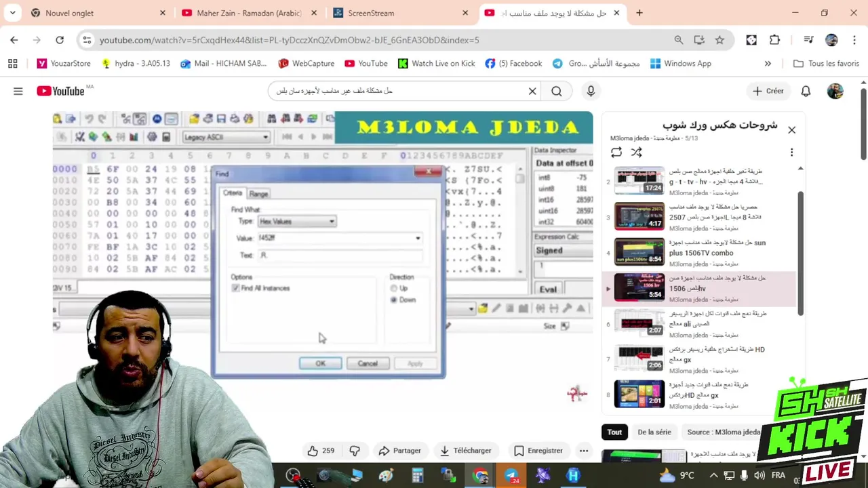This screenshot has height=488, width=868.
Task: Open the Créer create menu
Action: point(768,91)
